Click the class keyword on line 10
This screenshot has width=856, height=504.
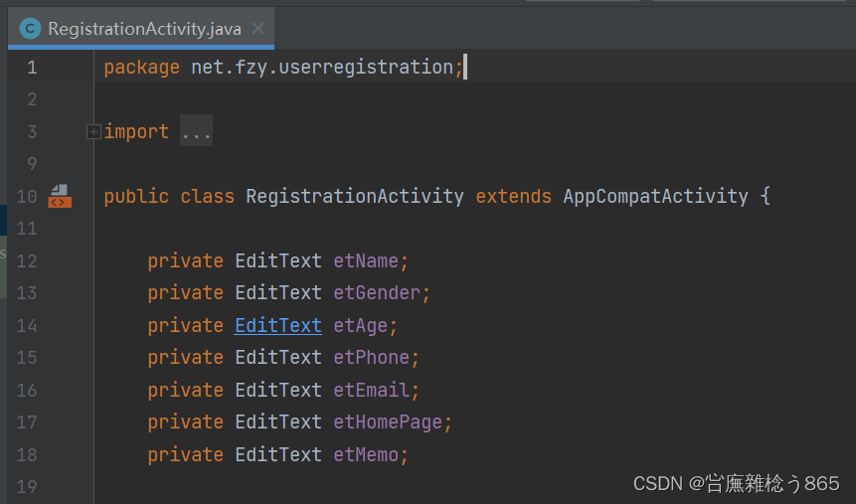(x=208, y=196)
